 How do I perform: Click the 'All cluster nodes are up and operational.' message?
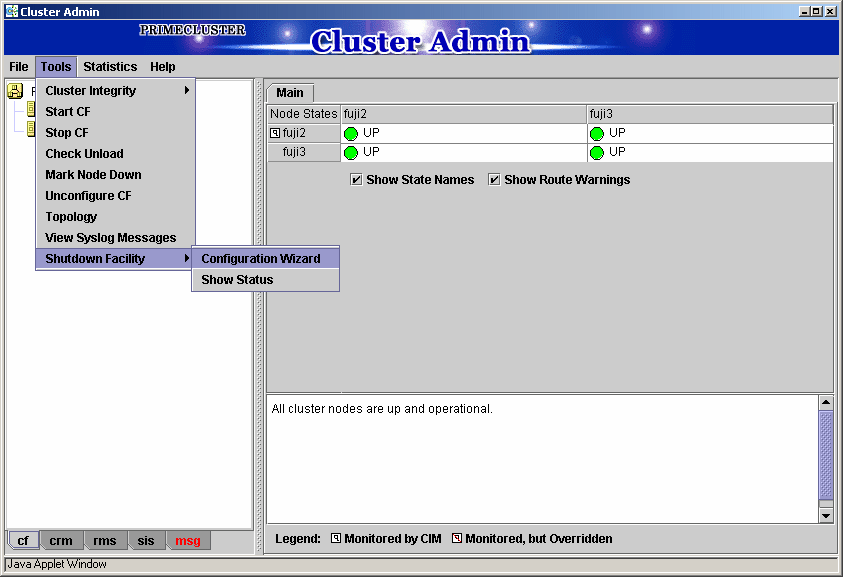pos(382,409)
